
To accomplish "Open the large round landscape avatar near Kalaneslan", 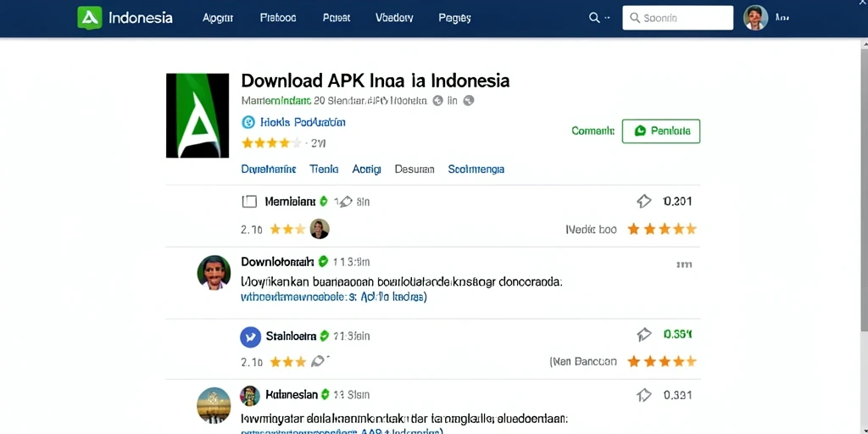I will 214,405.
